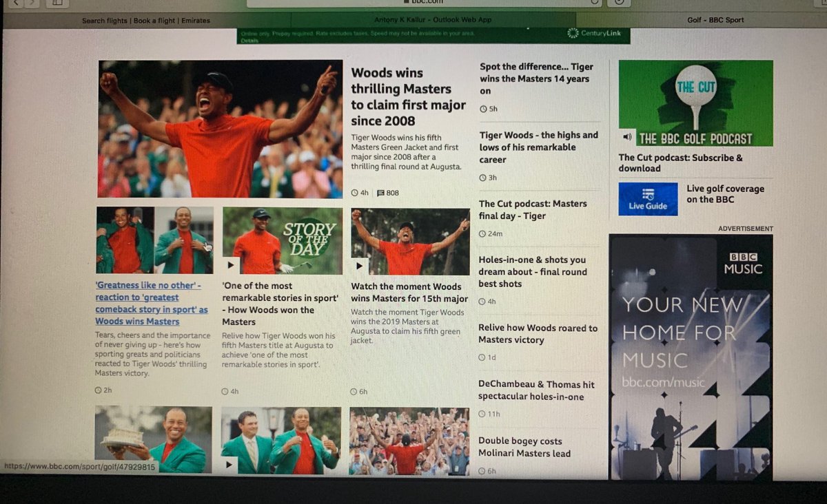
Task: Play the green jacket ceremony video
Action: [x=229, y=465]
